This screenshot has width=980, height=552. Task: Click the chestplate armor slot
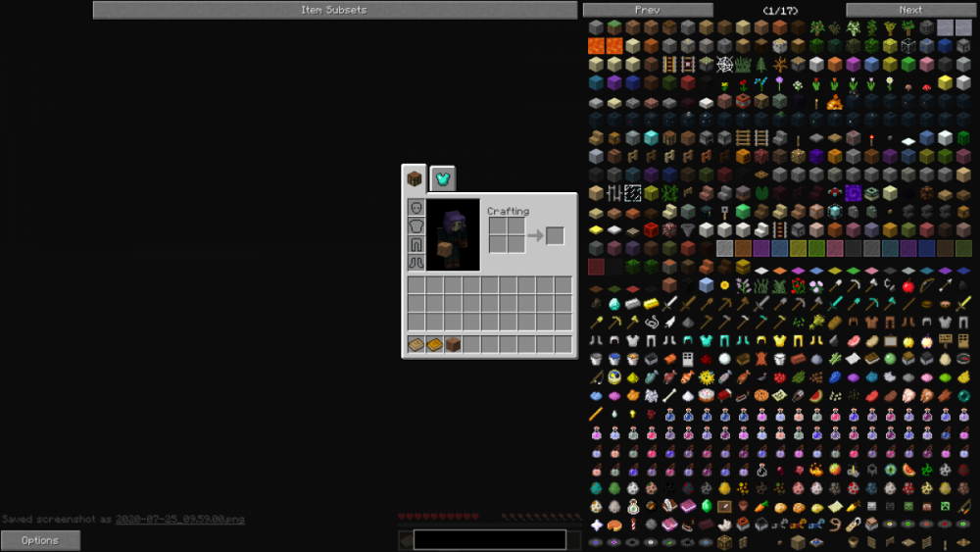(416, 226)
